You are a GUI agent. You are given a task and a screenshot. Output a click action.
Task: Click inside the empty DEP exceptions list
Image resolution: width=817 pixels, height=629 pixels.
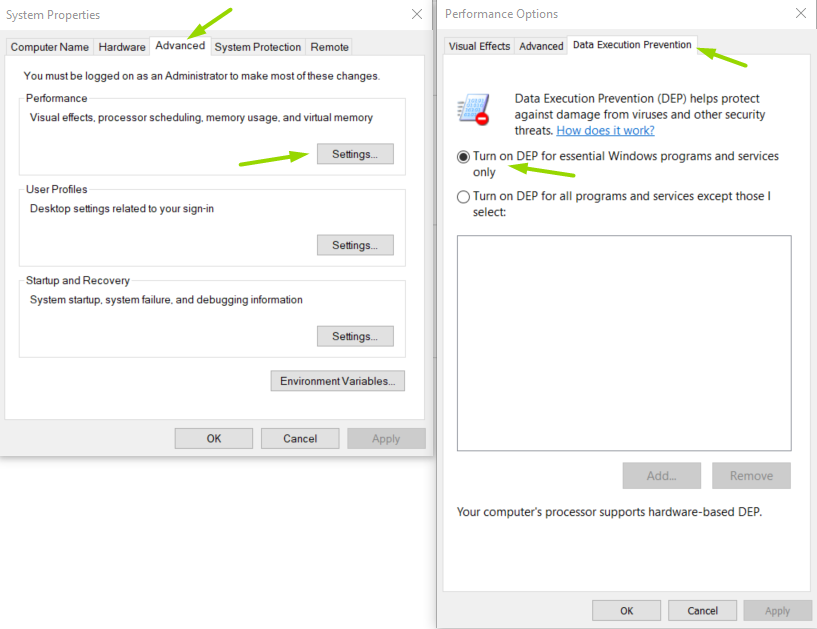click(x=624, y=343)
